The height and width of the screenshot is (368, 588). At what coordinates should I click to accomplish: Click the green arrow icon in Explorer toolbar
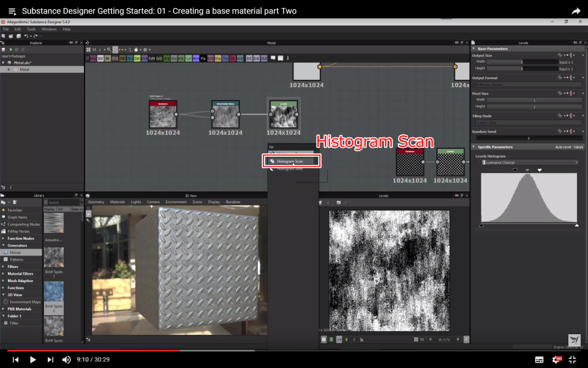tap(11, 50)
